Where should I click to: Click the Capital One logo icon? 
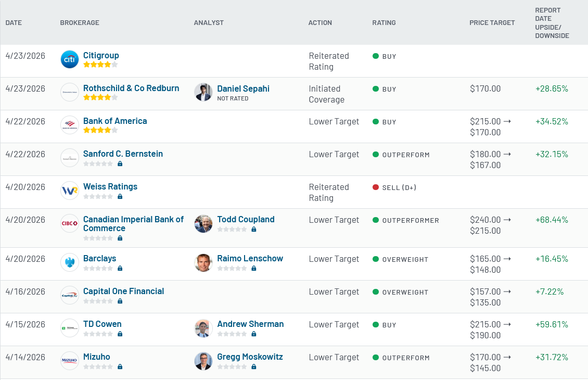[70, 295]
